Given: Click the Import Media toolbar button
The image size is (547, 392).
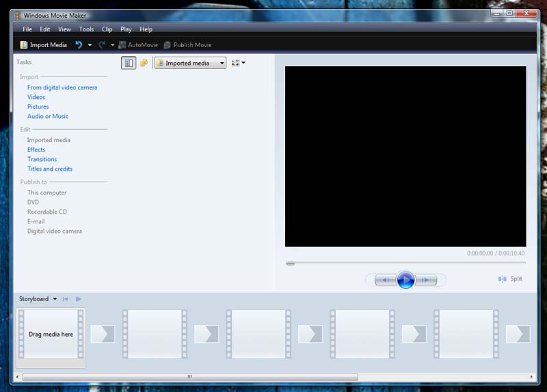Looking at the screenshot, I should pos(44,45).
